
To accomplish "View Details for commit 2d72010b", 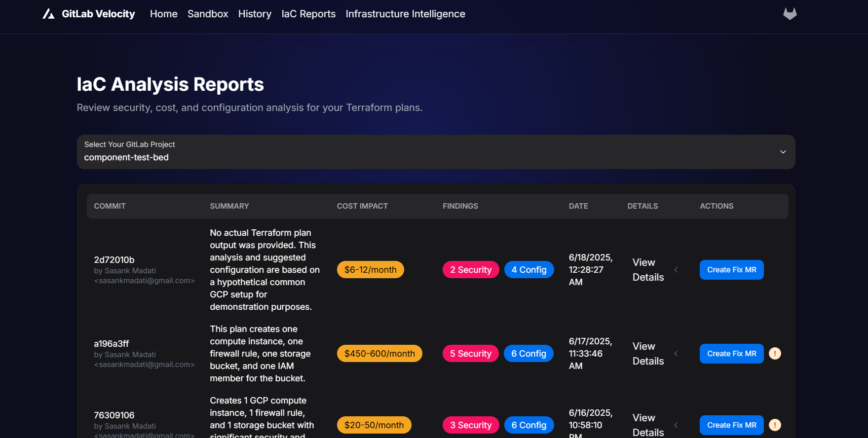I will (648, 270).
